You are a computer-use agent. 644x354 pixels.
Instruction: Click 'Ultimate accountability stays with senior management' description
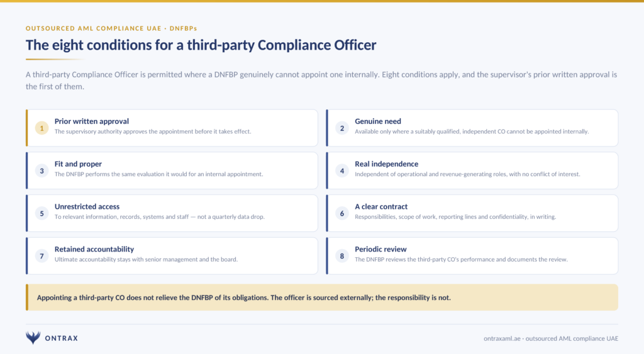point(146,260)
